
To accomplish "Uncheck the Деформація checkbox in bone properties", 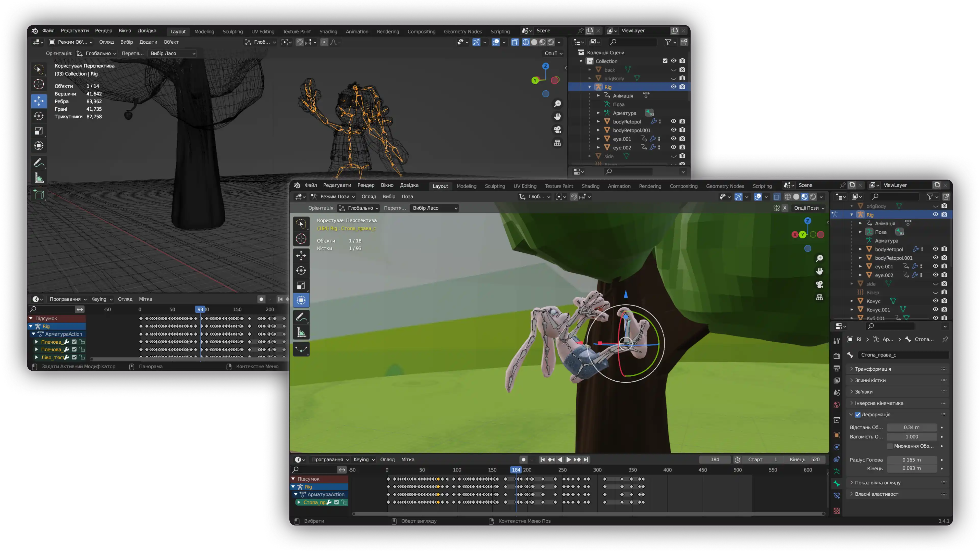I will pyautogui.click(x=857, y=415).
